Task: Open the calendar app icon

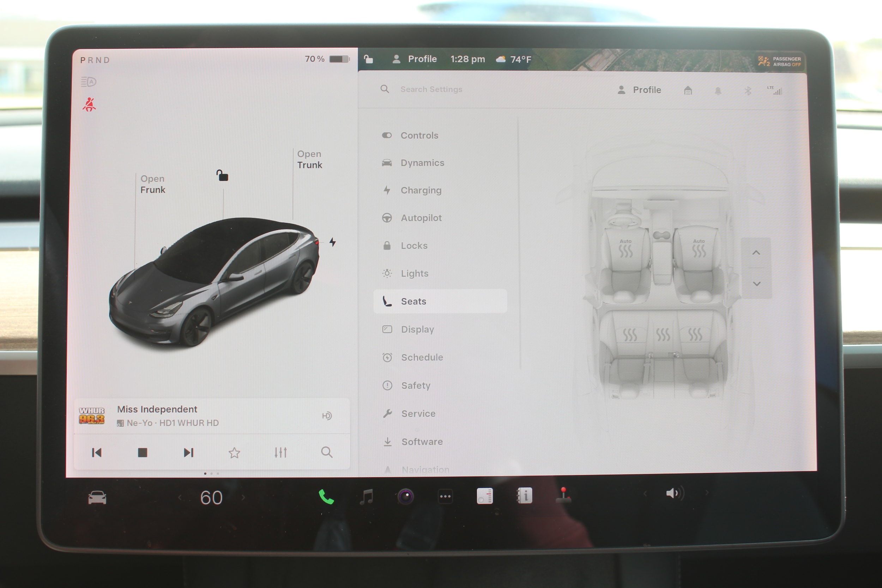Action: 485,495
